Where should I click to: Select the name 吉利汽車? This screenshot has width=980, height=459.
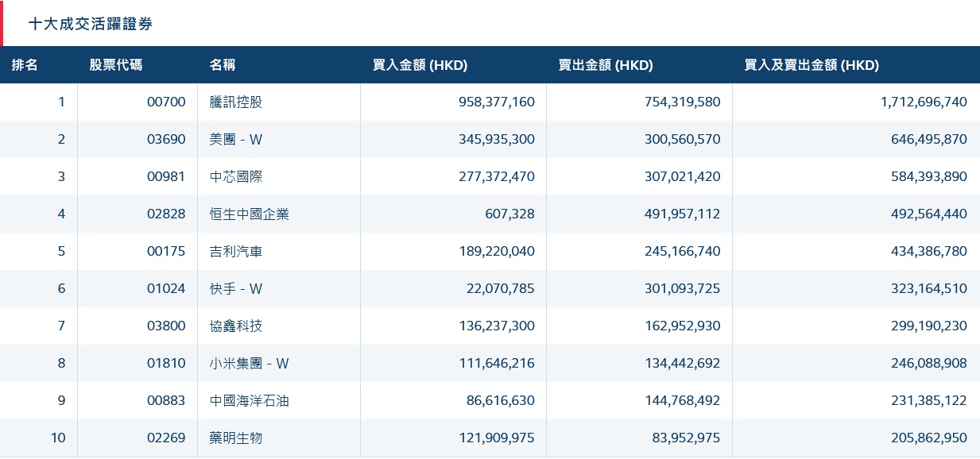point(236,251)
